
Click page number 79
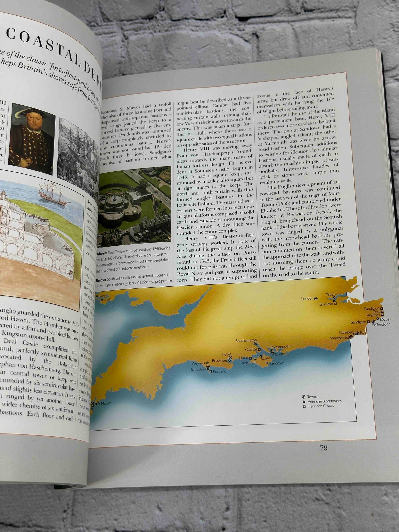(x=324, y=448)
